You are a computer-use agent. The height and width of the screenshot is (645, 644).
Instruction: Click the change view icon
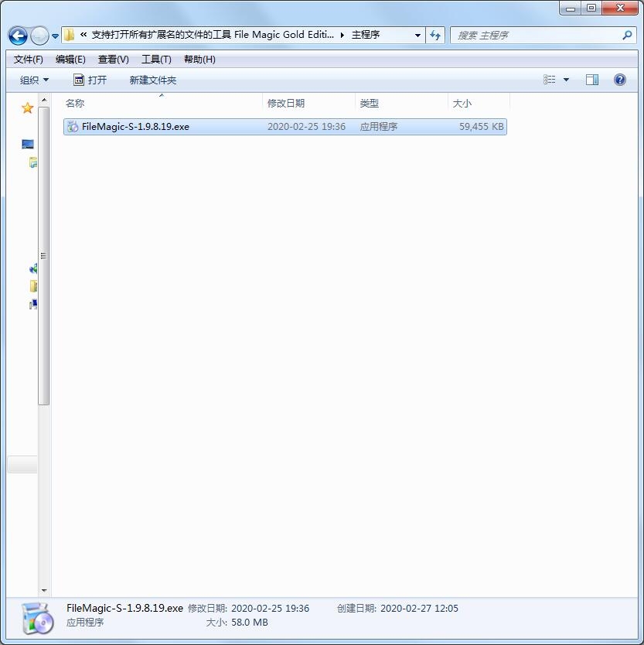pyautogui.click(x=550, y=80)
